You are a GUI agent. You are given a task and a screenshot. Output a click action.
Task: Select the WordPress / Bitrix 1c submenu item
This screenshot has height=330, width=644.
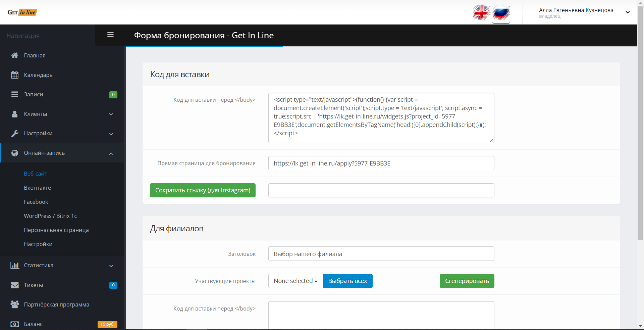coord(50,216)
